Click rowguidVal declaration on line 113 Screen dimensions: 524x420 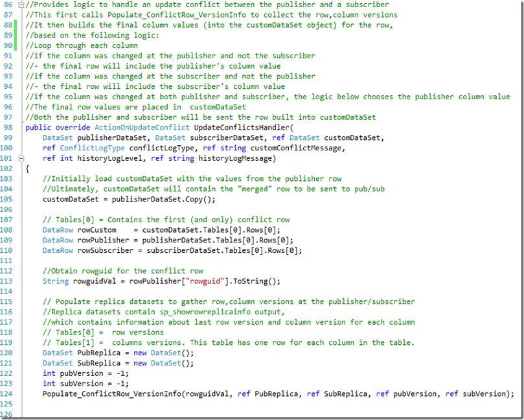click(x=95, y=281)
